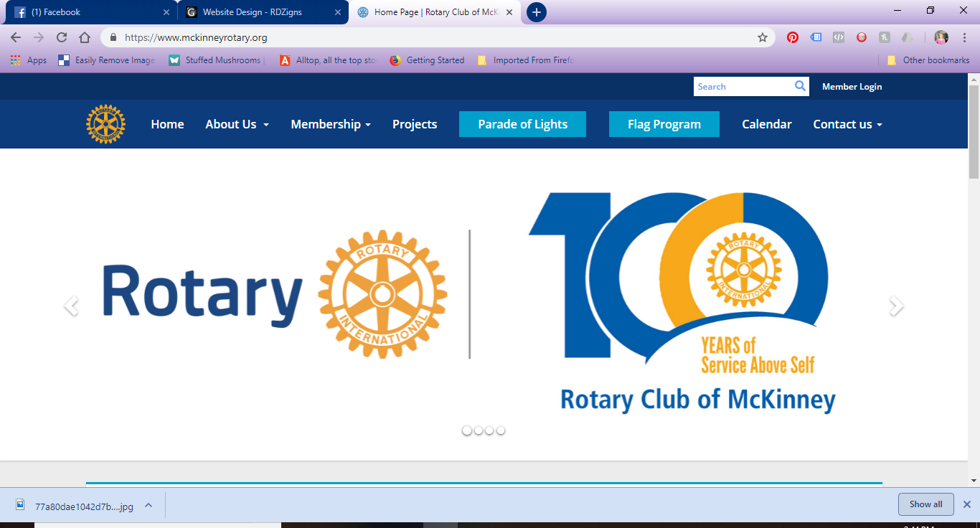Bookmark this page with the star

point(763,37)
